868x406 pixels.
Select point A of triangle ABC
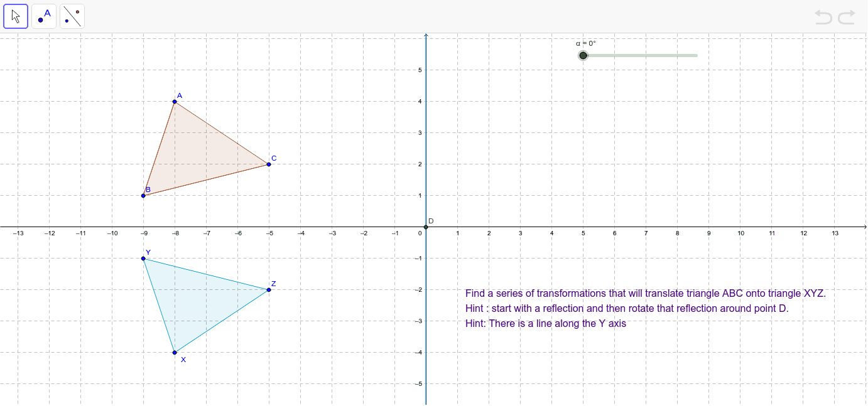point(175,102)
